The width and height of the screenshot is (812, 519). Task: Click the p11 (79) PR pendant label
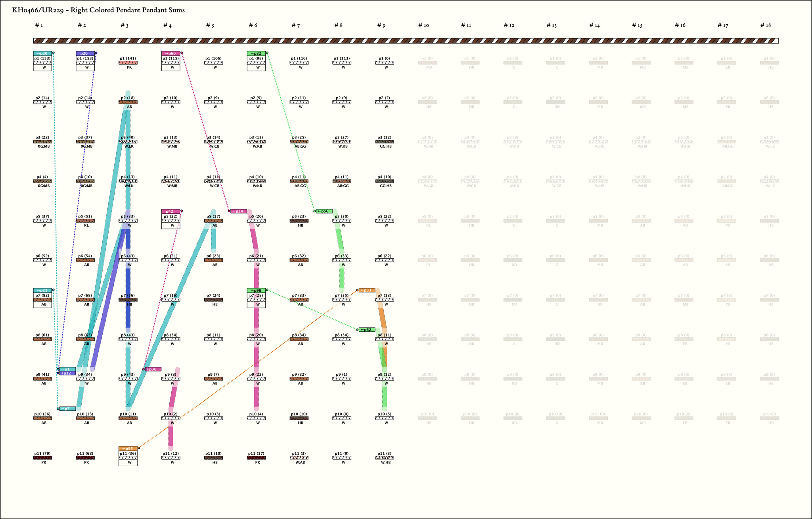(42, 454)
